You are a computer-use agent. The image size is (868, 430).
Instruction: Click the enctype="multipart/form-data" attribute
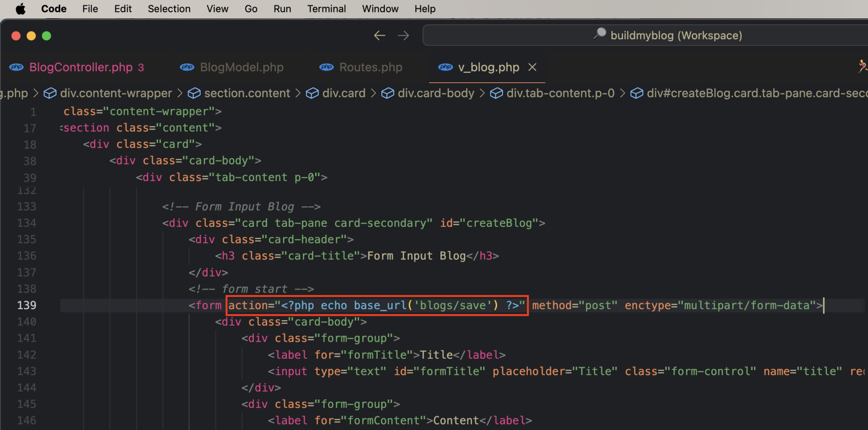(x=721, y=305)
